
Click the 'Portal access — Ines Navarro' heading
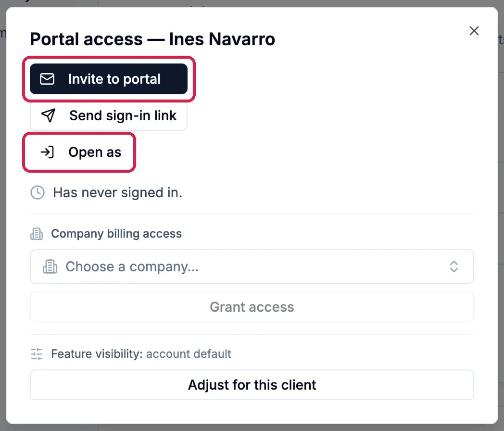point(152,39)
